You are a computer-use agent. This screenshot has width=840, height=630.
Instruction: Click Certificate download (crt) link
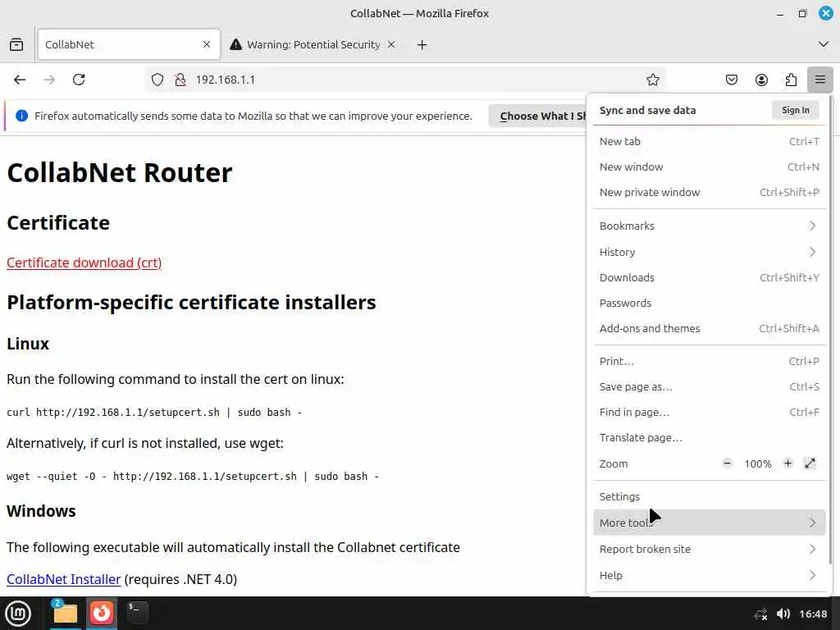click(84, 262)
